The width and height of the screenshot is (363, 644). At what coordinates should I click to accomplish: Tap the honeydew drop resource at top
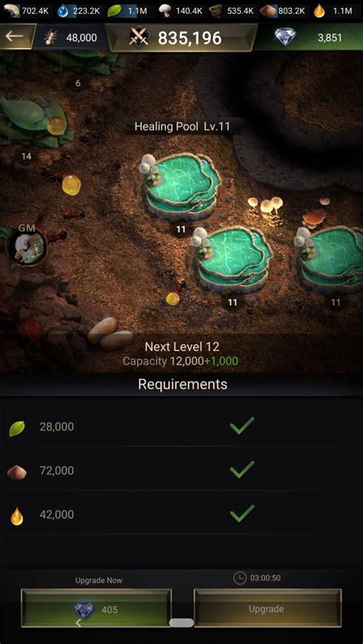[319, 11]
